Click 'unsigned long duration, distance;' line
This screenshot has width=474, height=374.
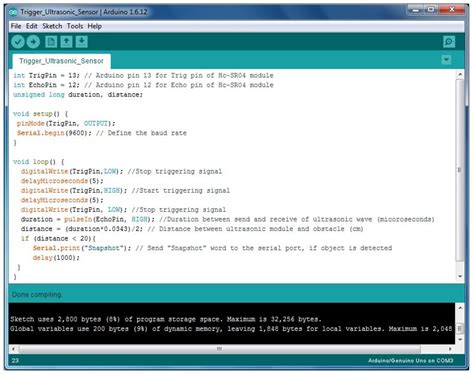[78, 95]
